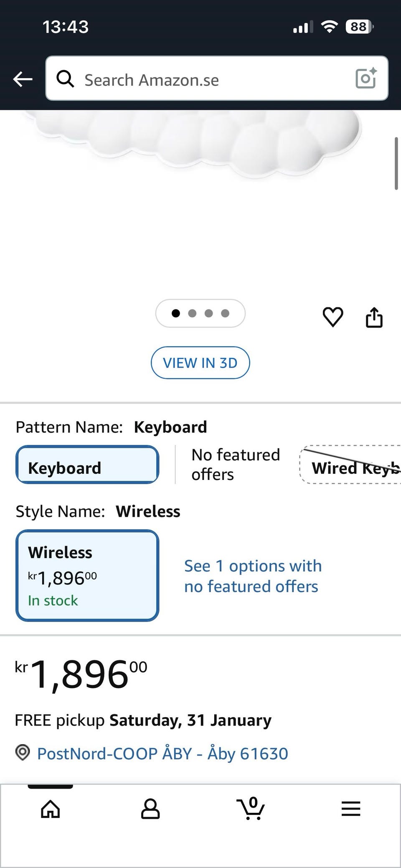Open the account profile icon
The image size is (401, 868).
[150, 809]
